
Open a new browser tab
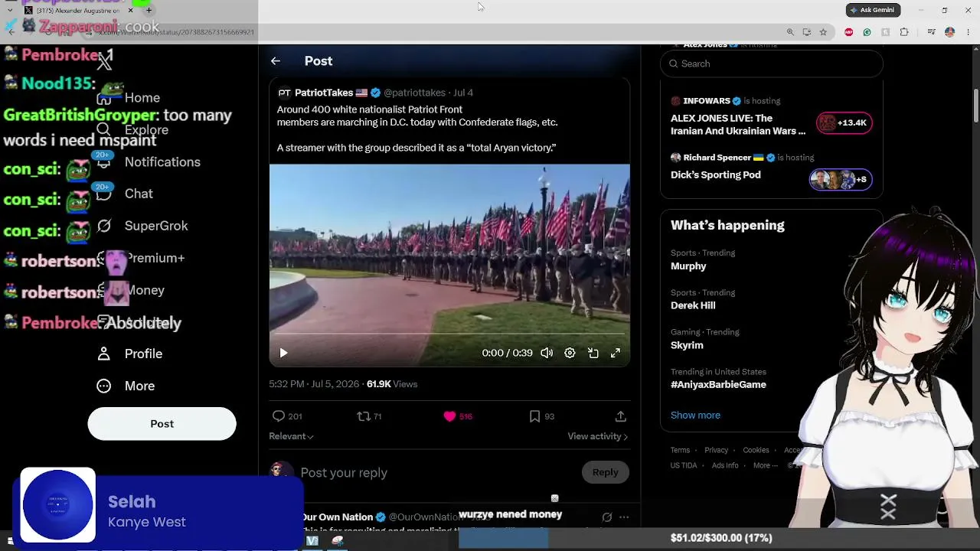click(149, 11)
